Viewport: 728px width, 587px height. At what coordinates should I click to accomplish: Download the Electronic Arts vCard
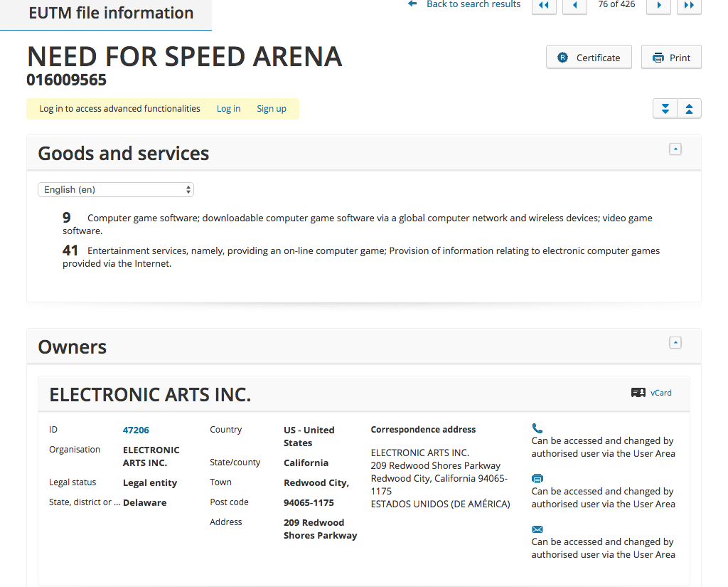[x=651, y=393]
